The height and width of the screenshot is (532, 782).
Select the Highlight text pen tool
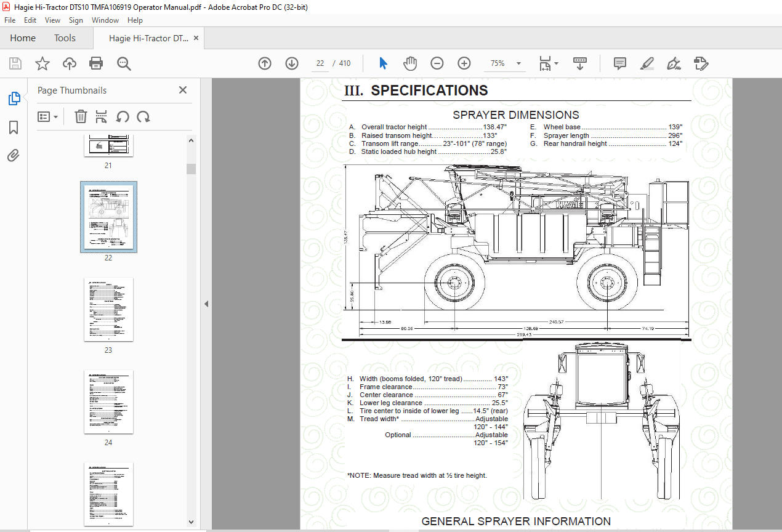(x=647, y=63)
